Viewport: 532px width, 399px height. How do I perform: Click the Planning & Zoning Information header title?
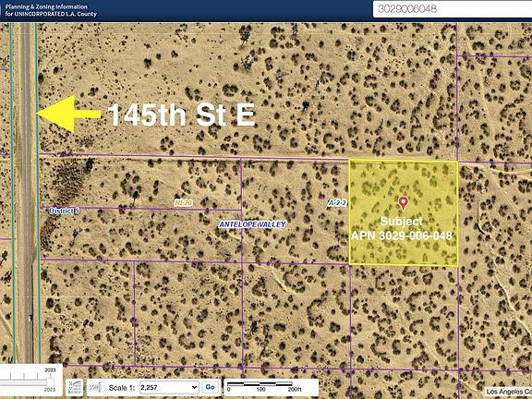tap(51, 10)
